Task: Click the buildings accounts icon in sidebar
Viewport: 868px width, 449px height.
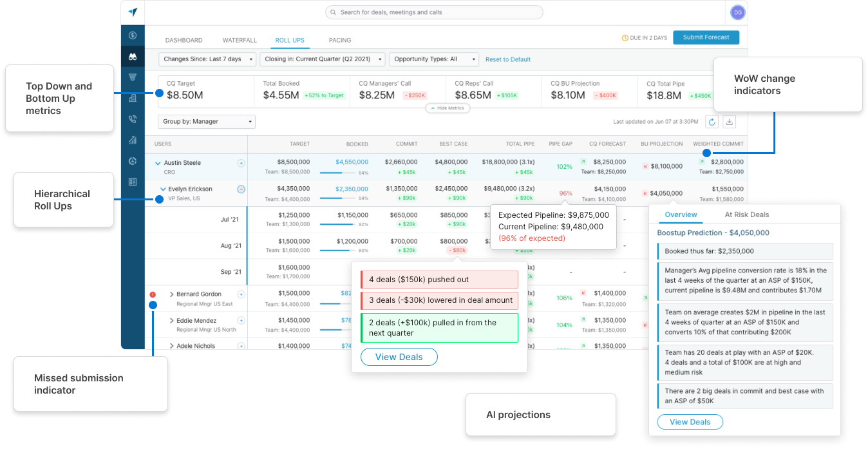Action: (x=133, y=99)
